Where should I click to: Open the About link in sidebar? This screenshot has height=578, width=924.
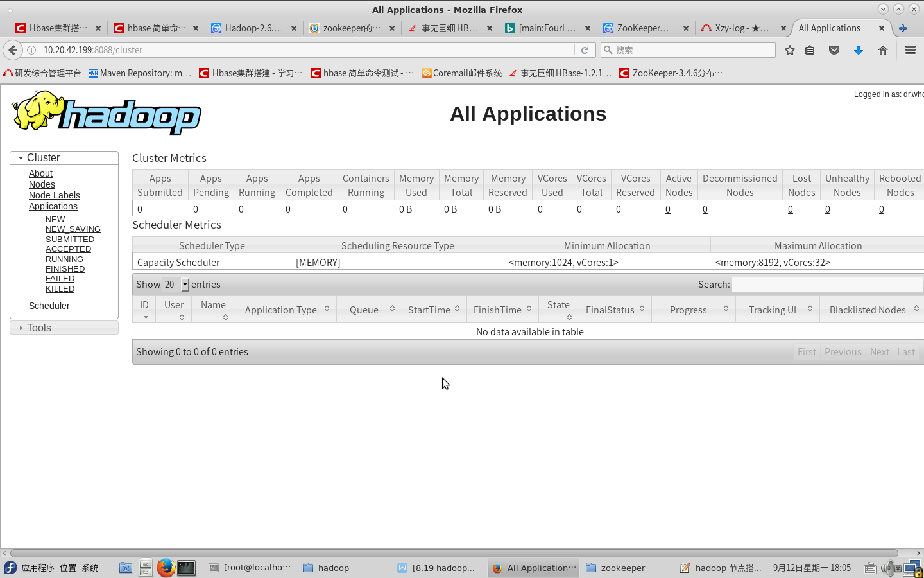[40, 173]
